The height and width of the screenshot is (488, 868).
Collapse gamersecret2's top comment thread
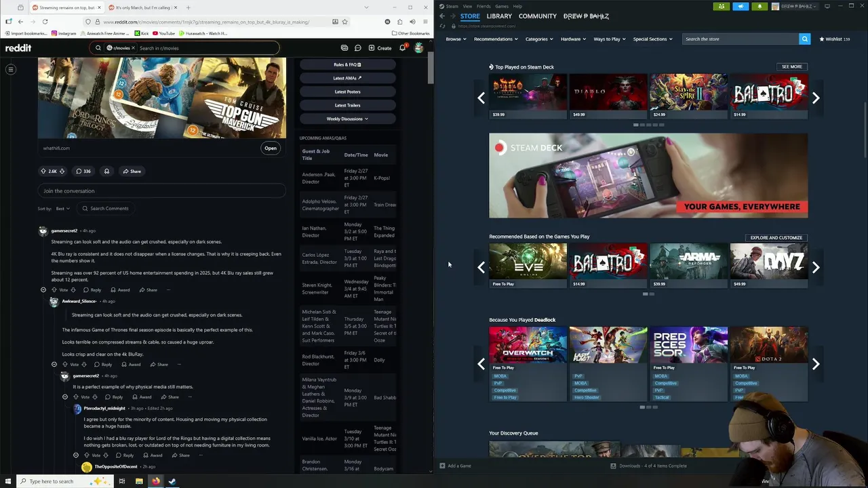(x=43, y=290)
